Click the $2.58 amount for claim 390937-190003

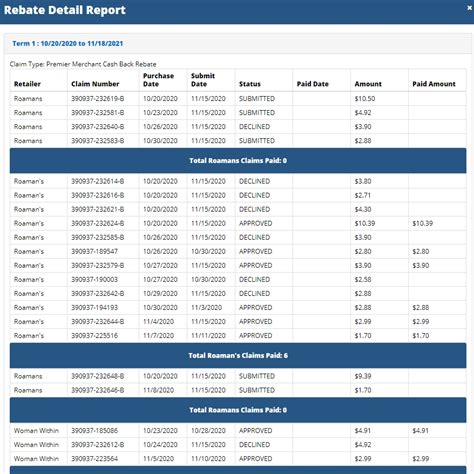(363, 279)
